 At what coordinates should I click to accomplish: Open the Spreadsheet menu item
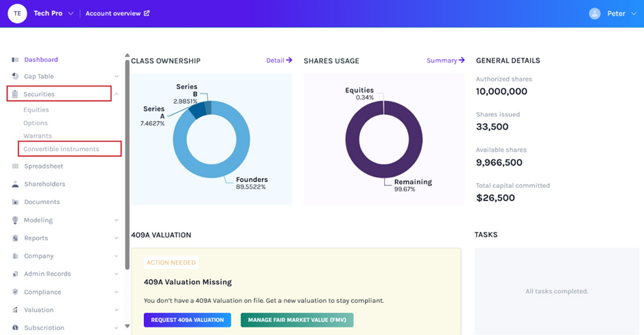(43, 166)
